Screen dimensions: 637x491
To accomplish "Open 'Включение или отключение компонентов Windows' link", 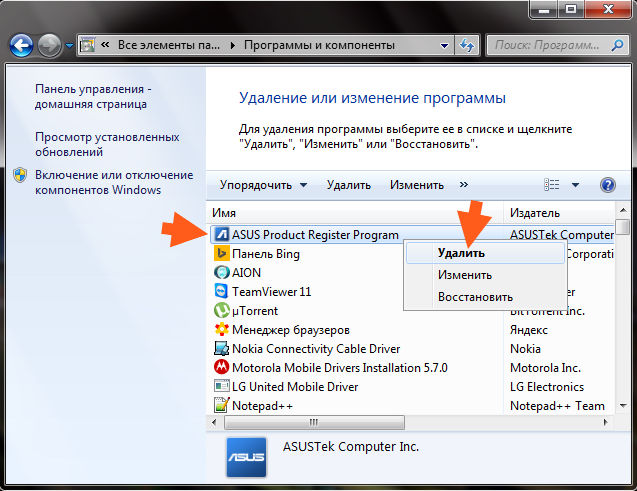I will 114,182.
